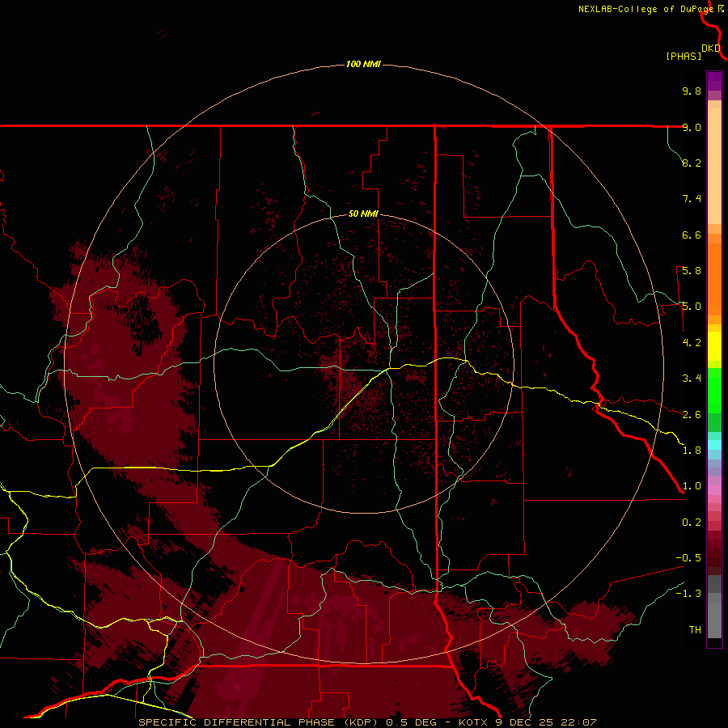Click the 50 NMI range ring label
This screenshot has height=728, width=728.
363,214
